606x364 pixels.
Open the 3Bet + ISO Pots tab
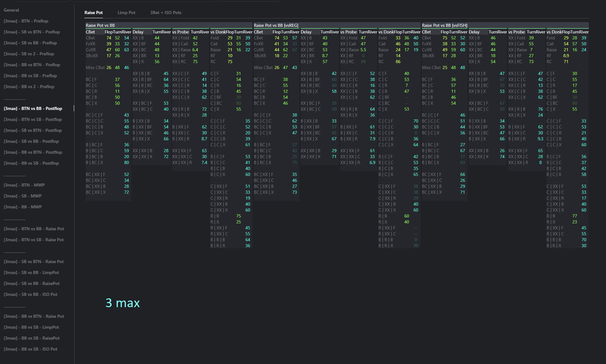(166, 12)
